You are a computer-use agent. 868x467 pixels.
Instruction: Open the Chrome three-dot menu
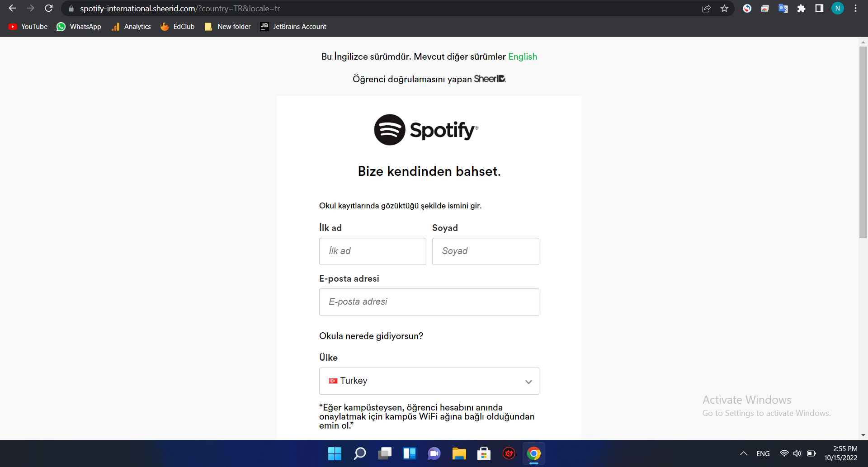click(x=855, y=9)
